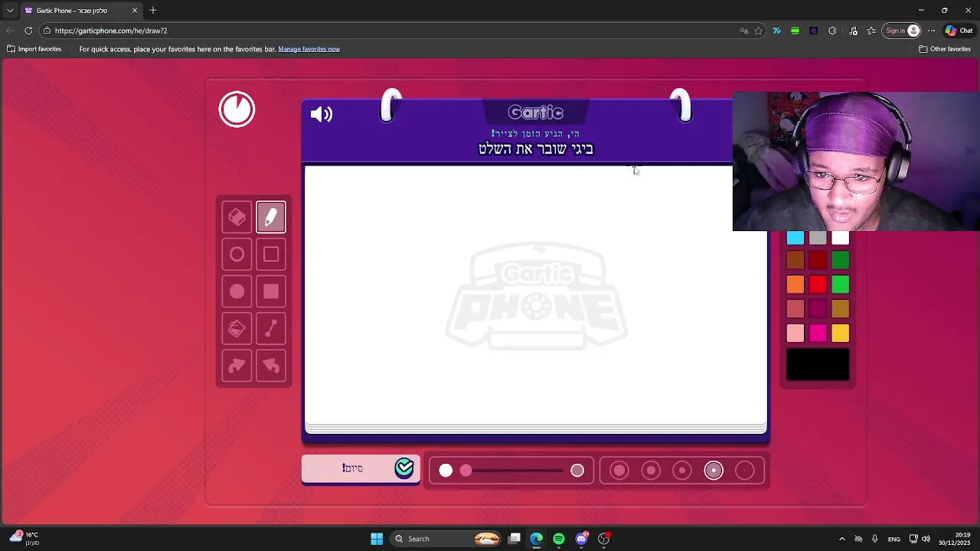Click the solid white circle at opacity slider start
The height and width of the screenshot is (551, 980).
coord(446,471)
